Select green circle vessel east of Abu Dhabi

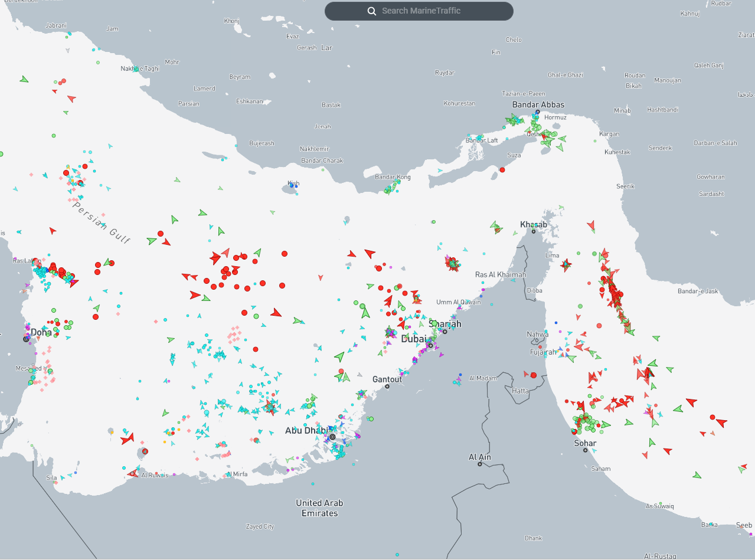pyautogui.click(x=371, y=419)
